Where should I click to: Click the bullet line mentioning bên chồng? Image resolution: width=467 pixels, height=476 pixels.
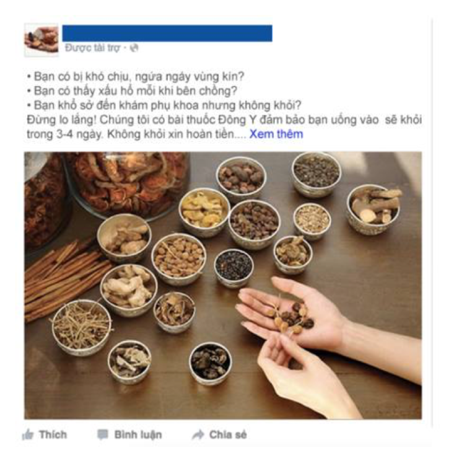[132, 90]
